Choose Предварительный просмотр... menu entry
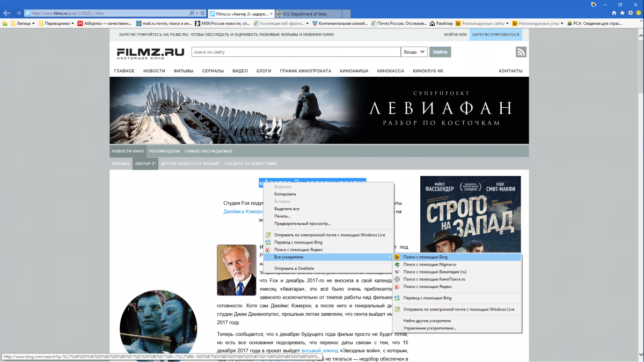This screenshot has height=362, width=644. [328, 224]
